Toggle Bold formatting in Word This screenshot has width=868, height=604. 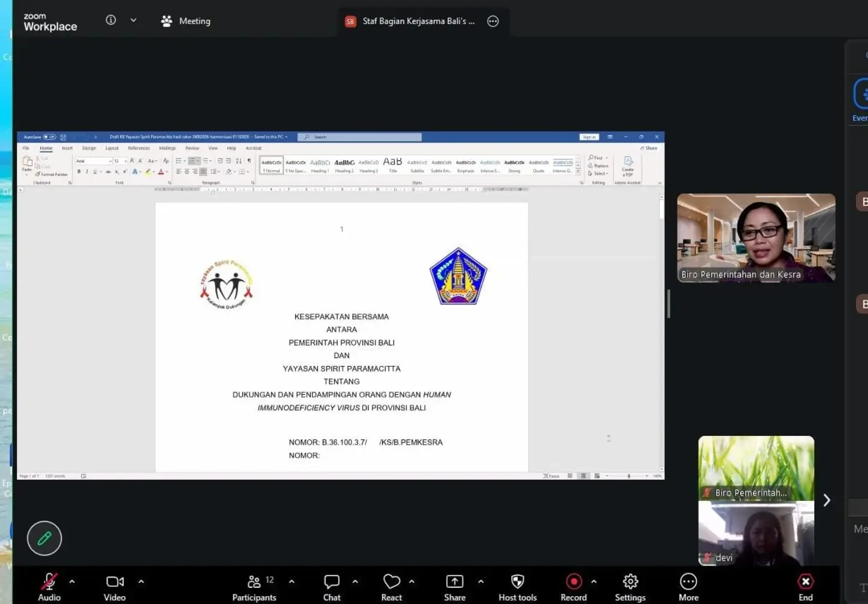pyautogui.click(x=79, y=172)
